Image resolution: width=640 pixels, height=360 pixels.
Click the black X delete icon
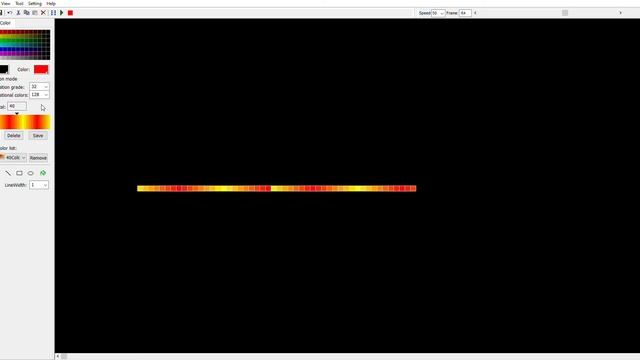43,13
